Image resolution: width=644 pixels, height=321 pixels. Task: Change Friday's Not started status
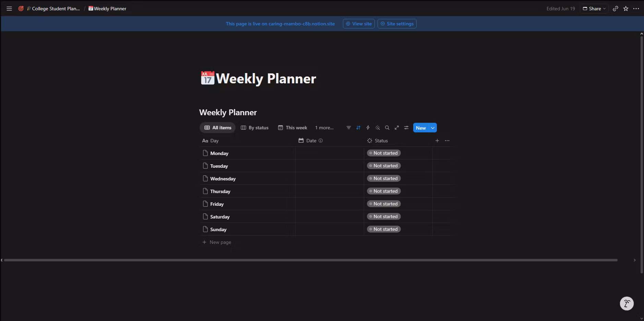(x=384, y=204)
